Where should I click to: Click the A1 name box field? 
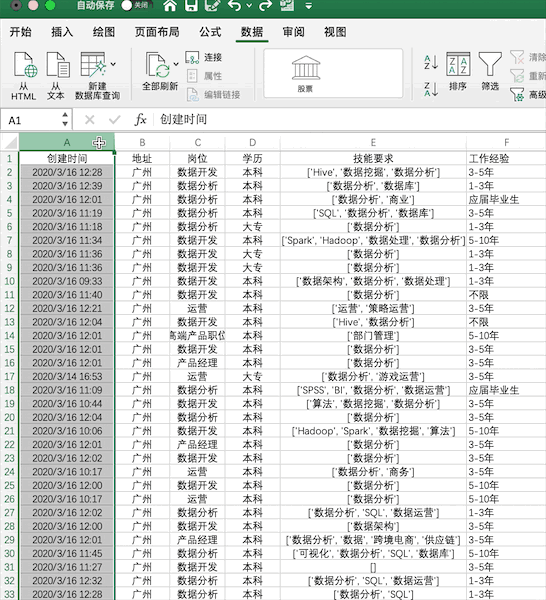(x=37, y=120)
